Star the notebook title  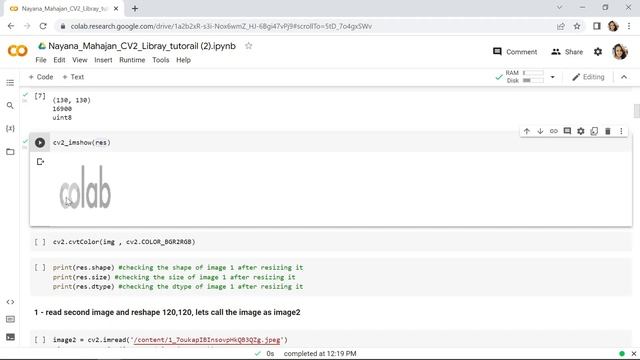[x=248, y=46]
